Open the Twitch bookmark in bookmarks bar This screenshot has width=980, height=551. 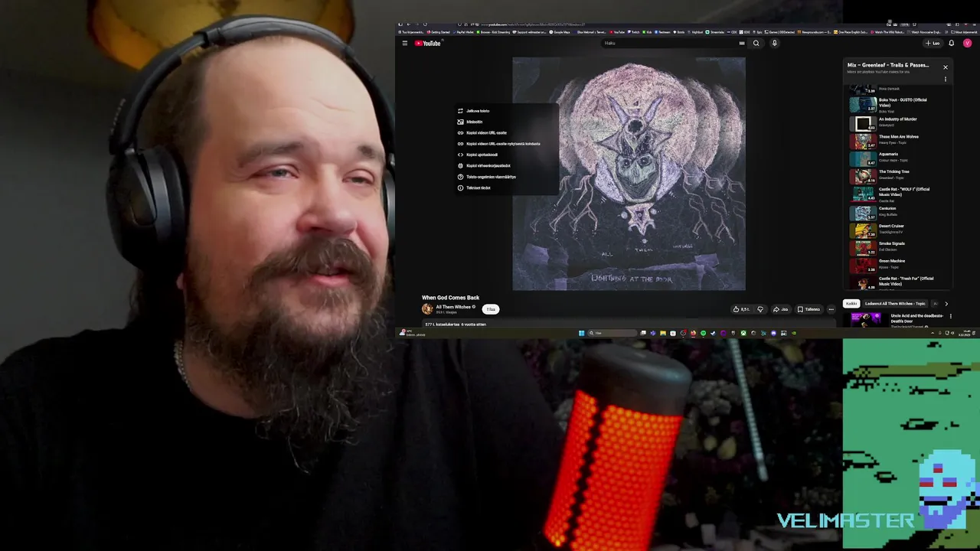click(634, 32)
